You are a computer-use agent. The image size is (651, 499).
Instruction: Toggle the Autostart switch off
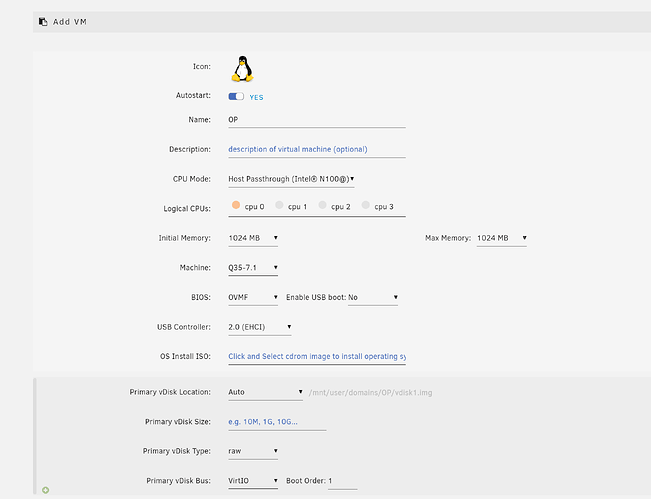click(x=236, y=97)
